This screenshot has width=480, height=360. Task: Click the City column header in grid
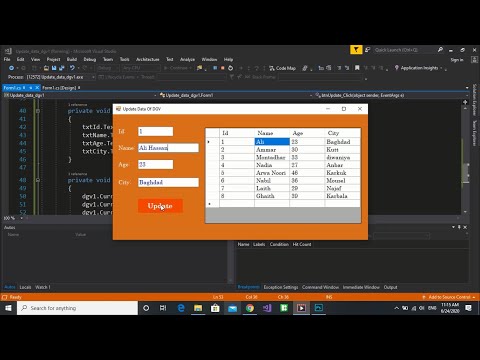click(x=342, y=133)
